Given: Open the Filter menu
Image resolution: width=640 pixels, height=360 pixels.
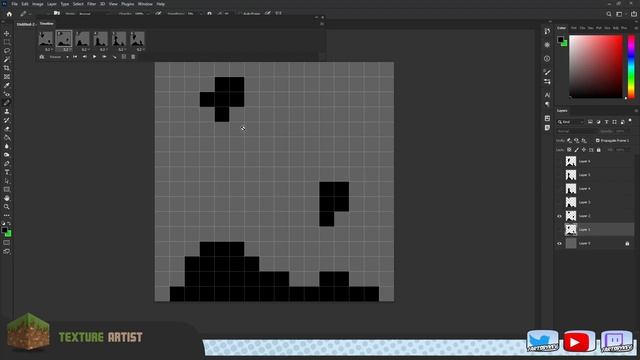Looking at the screenshot, I should coord(91,4).
